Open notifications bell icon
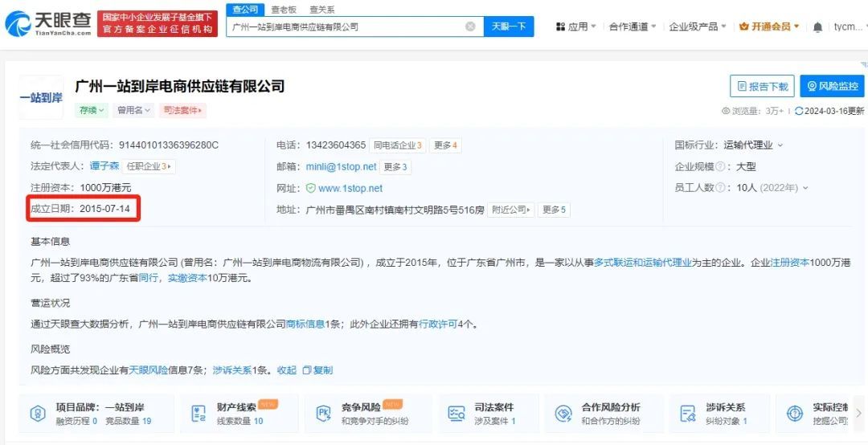 point(817,27)
